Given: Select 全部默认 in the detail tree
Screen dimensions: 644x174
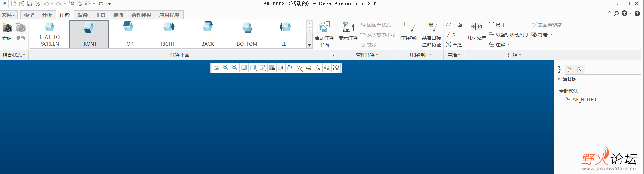Looking at the screenshot, I should 568,91.
